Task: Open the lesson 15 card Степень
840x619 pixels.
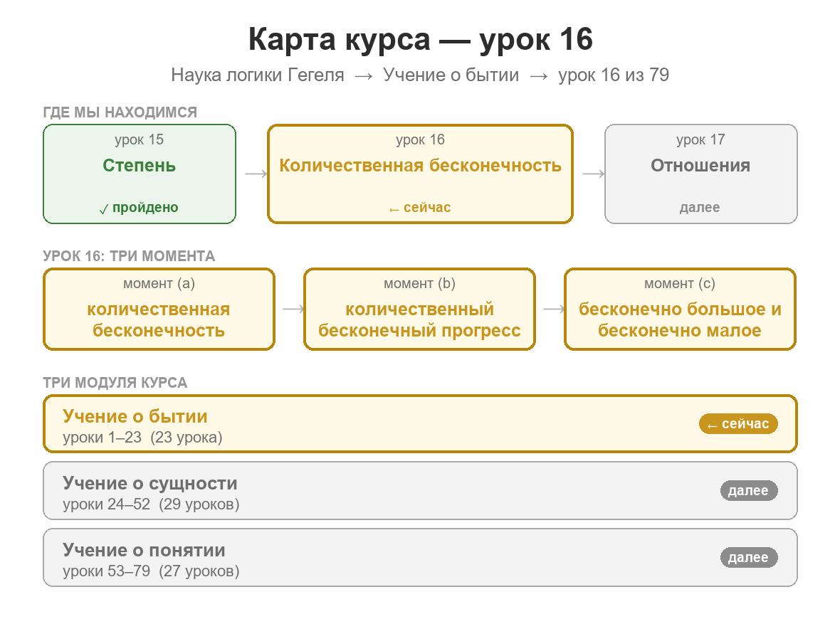Action: click(140, 174)
